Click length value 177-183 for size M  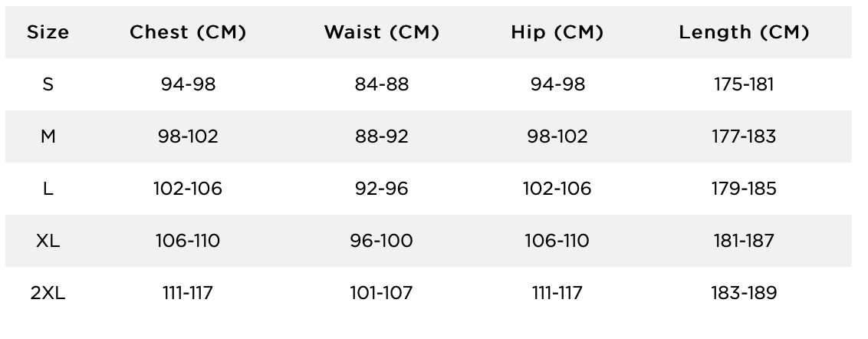pos(744,137)
